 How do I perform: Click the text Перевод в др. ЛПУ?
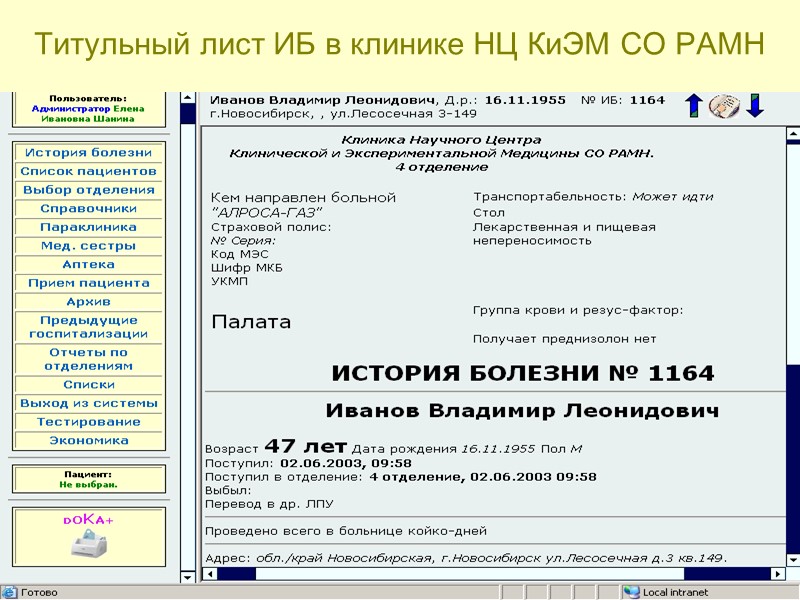pyautogui.click(x=269, y=504)
